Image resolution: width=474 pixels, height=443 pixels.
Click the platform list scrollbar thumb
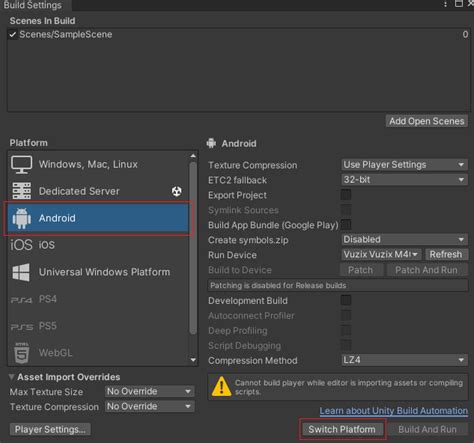[193, 248]
